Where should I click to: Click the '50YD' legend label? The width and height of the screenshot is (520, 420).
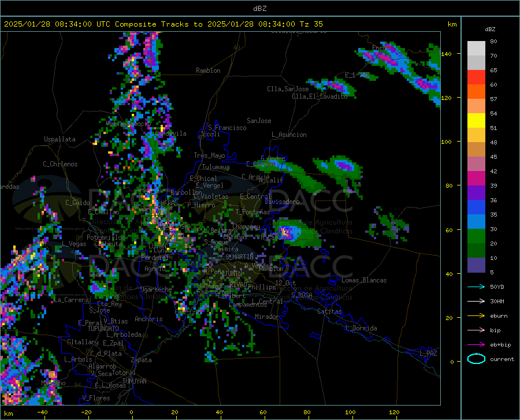coord(497,287)
